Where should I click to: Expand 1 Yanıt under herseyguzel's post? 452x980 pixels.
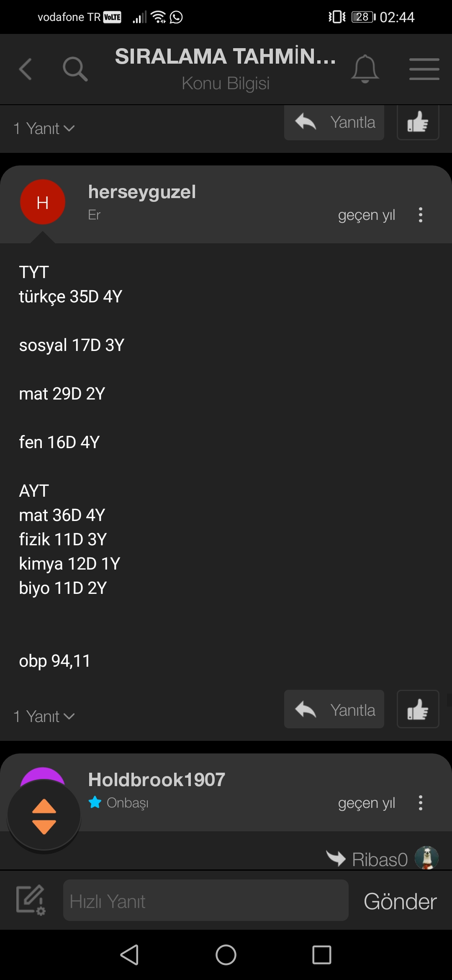coord(44,716)
